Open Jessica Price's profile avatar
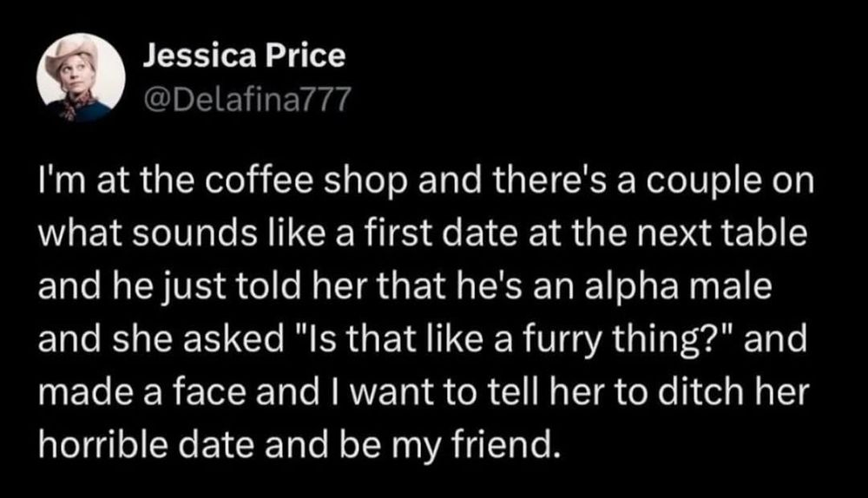Screen dimensions: 868x498 pyautogui.click(x=74, y=79)
